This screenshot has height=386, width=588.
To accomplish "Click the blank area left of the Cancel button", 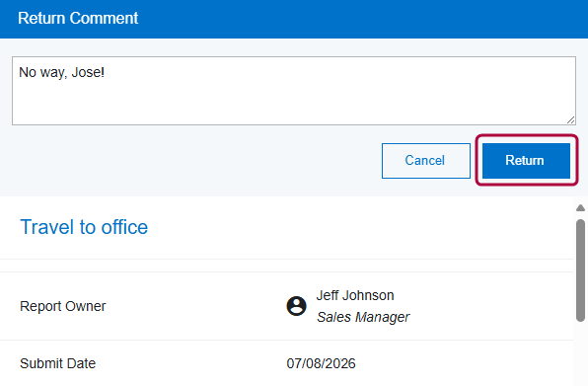I will point(195,161).
